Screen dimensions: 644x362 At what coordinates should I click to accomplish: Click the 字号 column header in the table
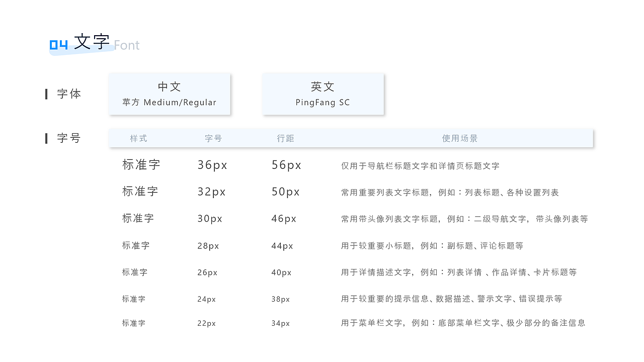point(213,138)
